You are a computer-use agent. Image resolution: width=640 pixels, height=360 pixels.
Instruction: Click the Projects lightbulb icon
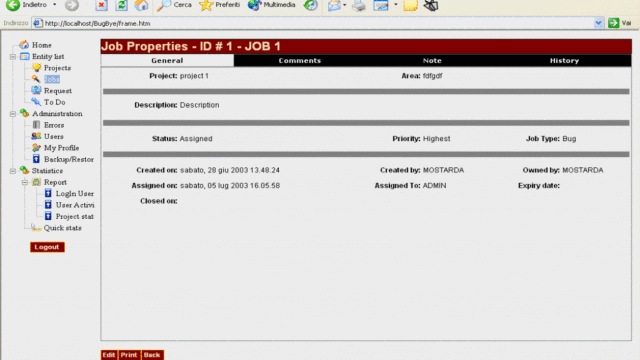click(37, 67)
